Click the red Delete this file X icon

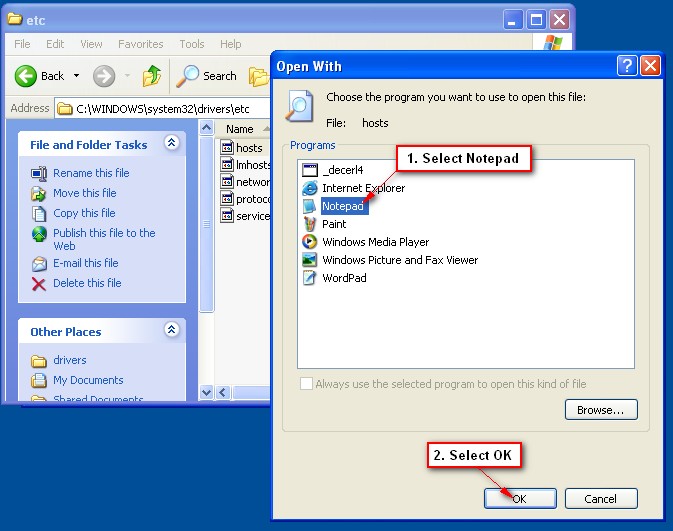pyautogui.click(x=39, y=284)
